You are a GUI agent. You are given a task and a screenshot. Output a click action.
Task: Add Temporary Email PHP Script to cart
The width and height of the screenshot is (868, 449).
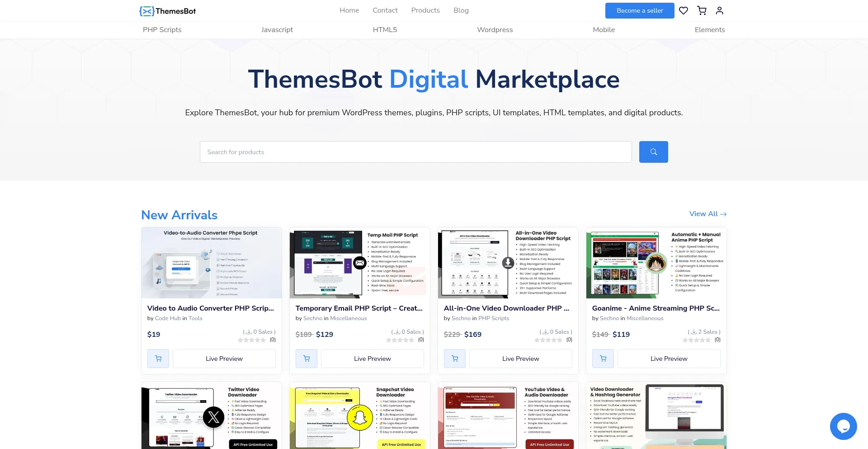tap(307, 359)
